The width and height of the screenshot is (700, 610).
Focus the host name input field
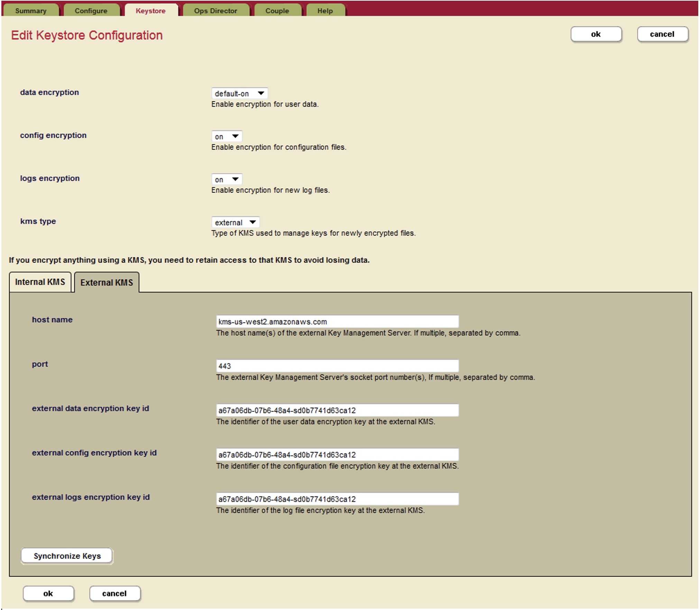click(337, 322)
